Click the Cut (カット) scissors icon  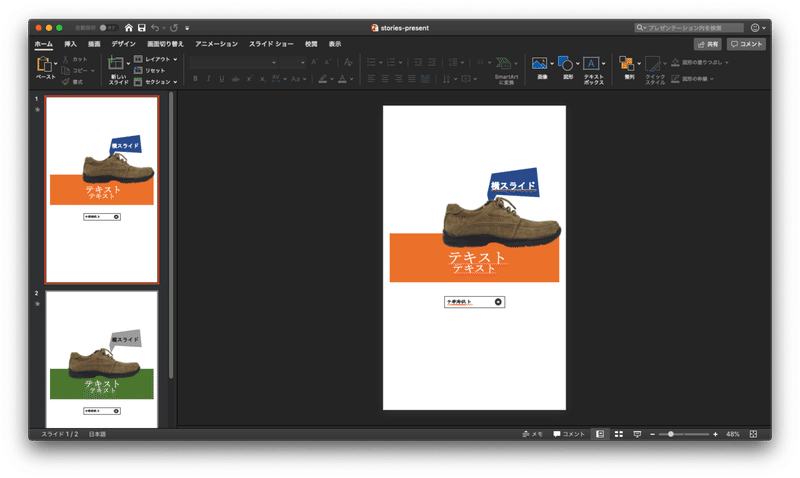pyautogui.click(x=65, y=59)
